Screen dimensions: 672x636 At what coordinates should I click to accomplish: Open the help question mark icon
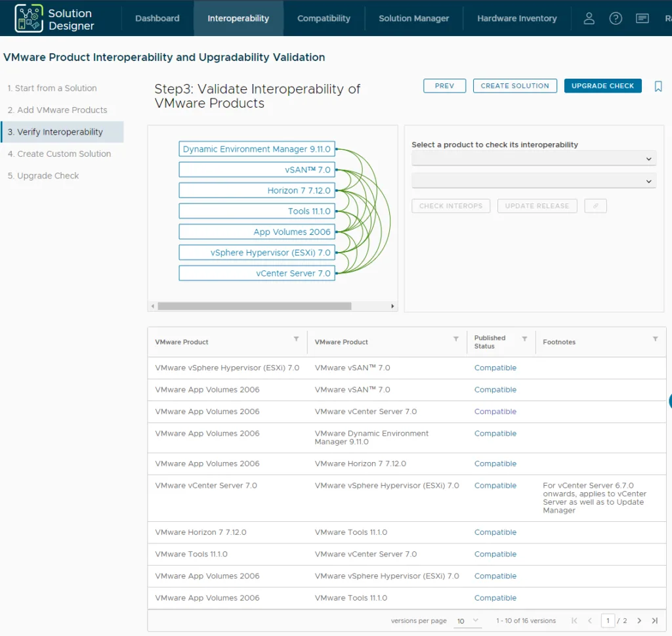coord(616,18)
